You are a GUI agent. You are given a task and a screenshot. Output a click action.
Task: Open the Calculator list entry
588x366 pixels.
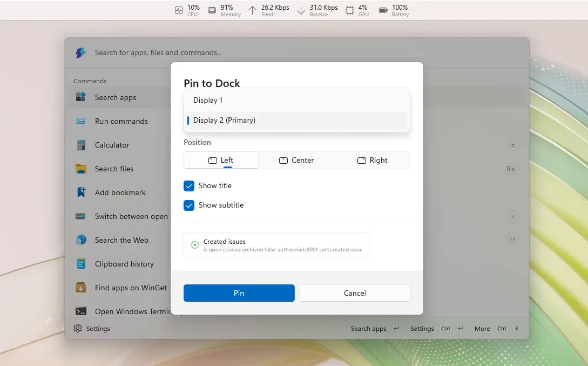(120, 145)
